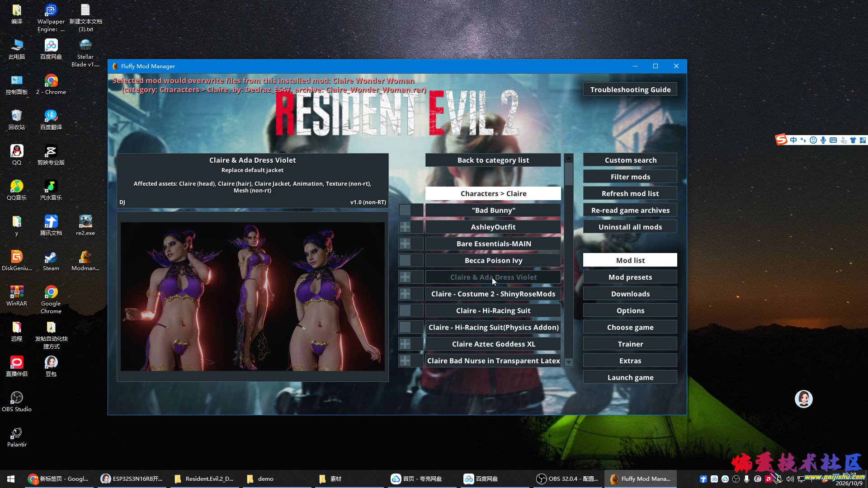Uninstall all mods
This screenshot has width=868, height=488.
coord(630,227)
